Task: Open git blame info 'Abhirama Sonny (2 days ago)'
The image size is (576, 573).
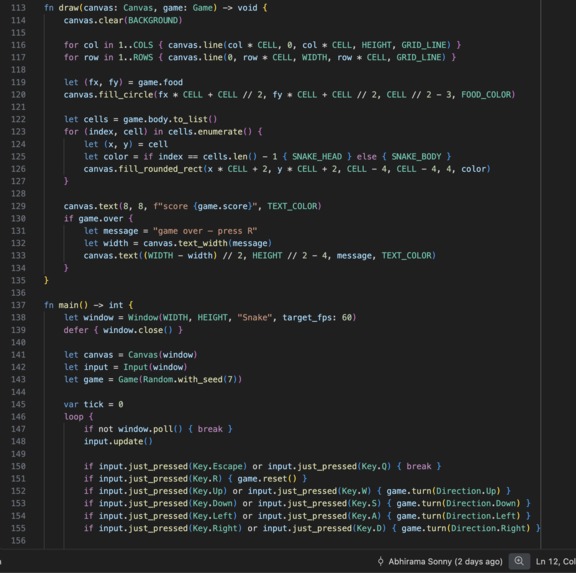Action: pos(445,562)
